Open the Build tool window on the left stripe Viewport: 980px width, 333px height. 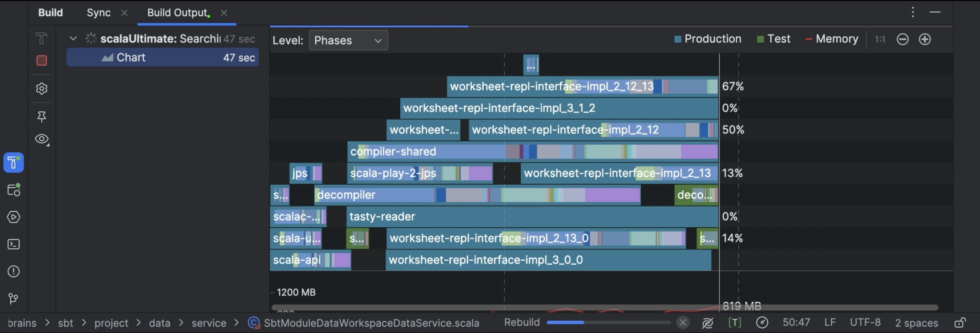click(14, 163)
